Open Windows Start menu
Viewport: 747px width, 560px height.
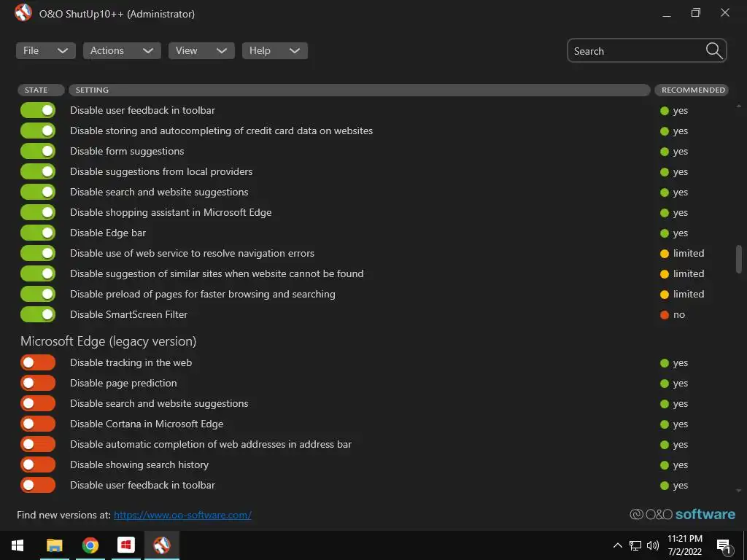coord(18,545)
